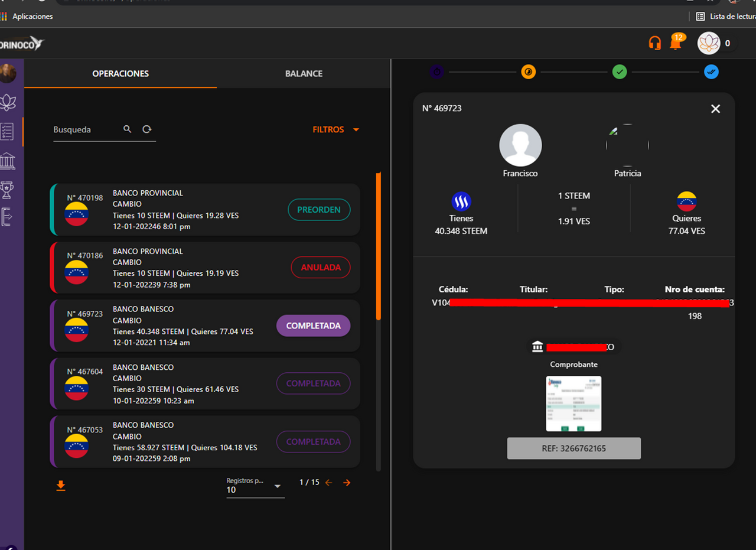Select operation N° 470186 card
Screen dimensions: 756x550
click(205, 268)
